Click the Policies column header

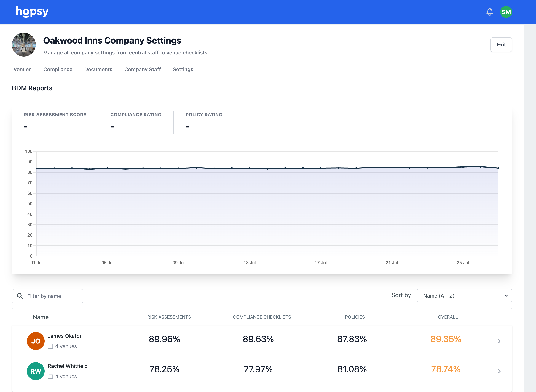pyautogui.click(x=355, y=317)
